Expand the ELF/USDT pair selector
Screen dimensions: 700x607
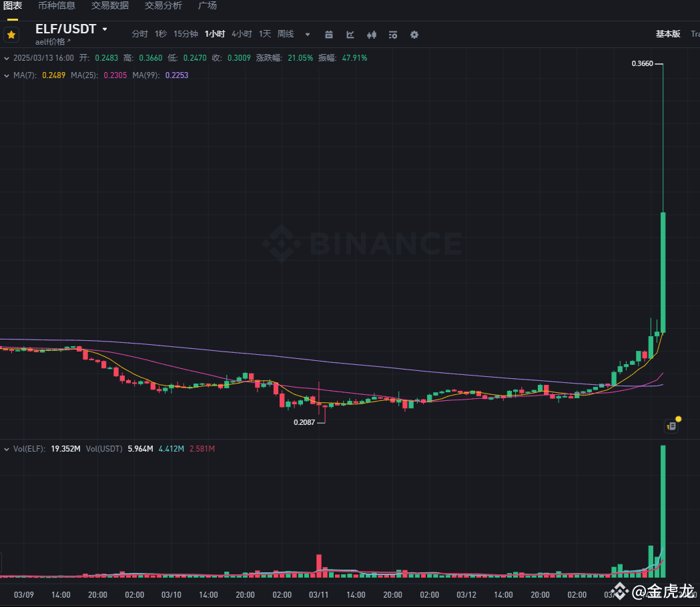pyautogui.click(x=105, y=29)
